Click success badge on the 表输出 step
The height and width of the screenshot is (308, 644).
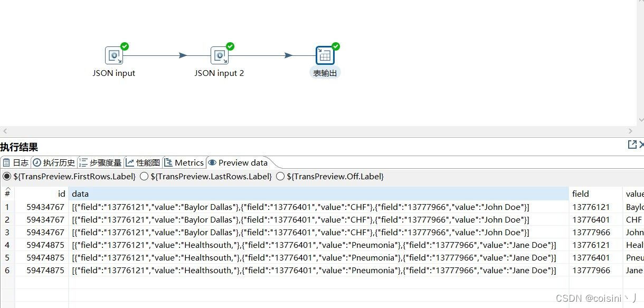click(334, 45)
